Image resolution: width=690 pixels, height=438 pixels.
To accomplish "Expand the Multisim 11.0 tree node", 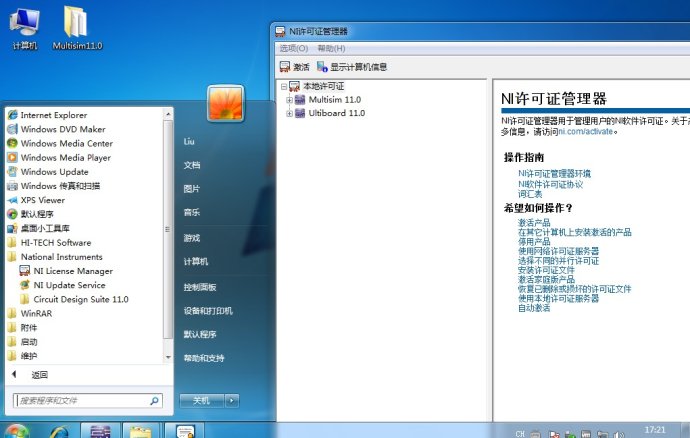I will (289, 100).
